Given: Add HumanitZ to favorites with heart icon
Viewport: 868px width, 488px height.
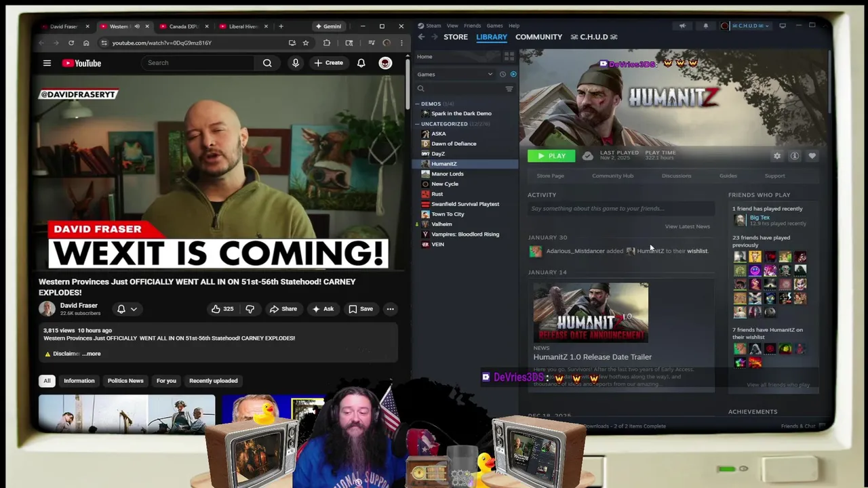Looking at the screenshot, I should (812, 156).
